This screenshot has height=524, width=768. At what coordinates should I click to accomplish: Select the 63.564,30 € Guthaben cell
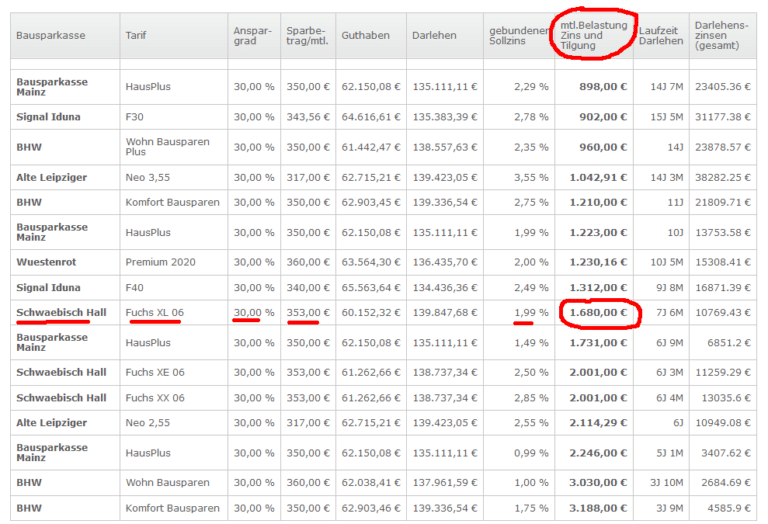[x=371, y=262]
